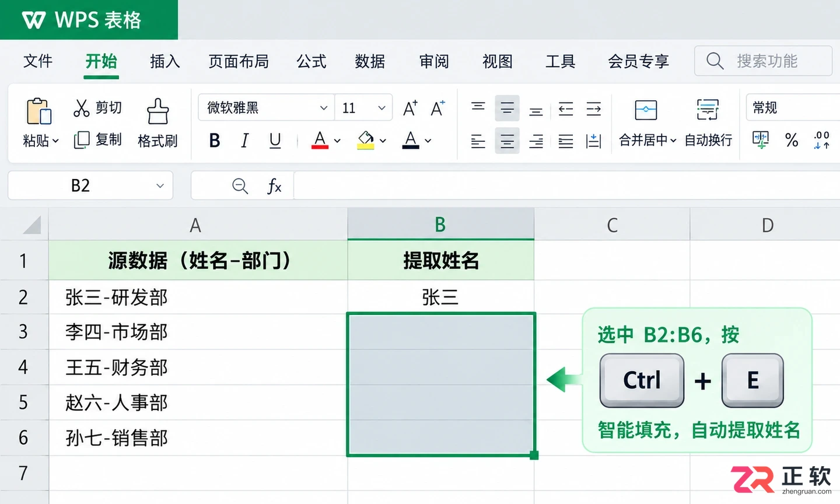Apply top vertical alignment

[x=478, y=108]
